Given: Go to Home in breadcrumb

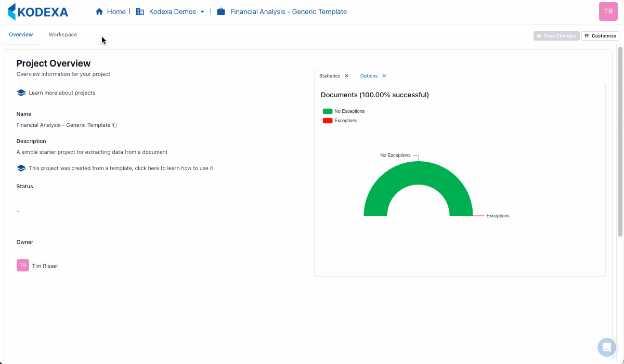Looking at the screenshot, I should click(x=116, y=11).
